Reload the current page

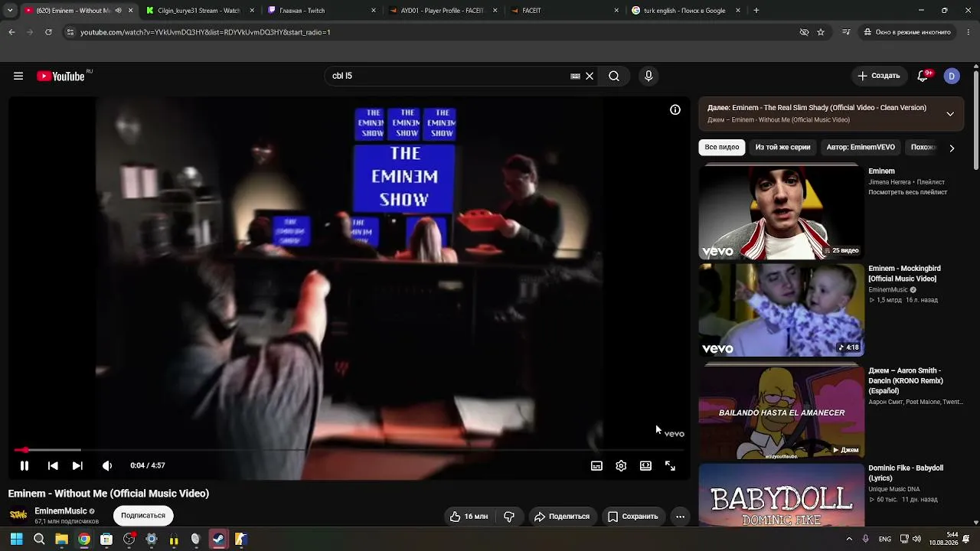tap(48, 32)
